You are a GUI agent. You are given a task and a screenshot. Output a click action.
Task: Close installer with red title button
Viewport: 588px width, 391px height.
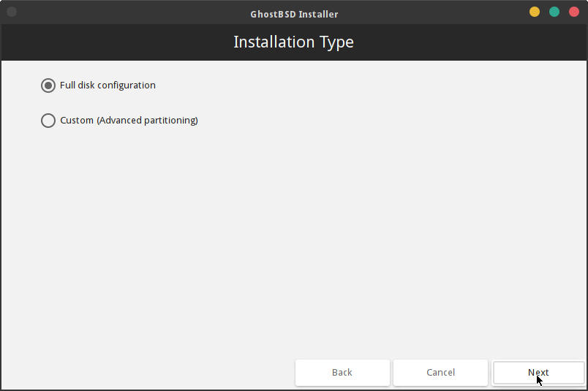click(x=574, y=12)
